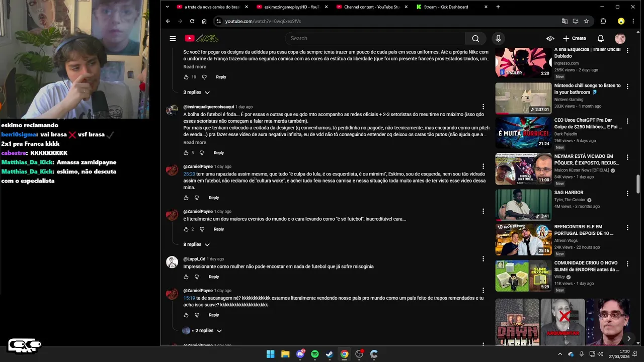
Task: Open options for @insiraqualquercoisaaqui comment
Action: tap(483, 107)
